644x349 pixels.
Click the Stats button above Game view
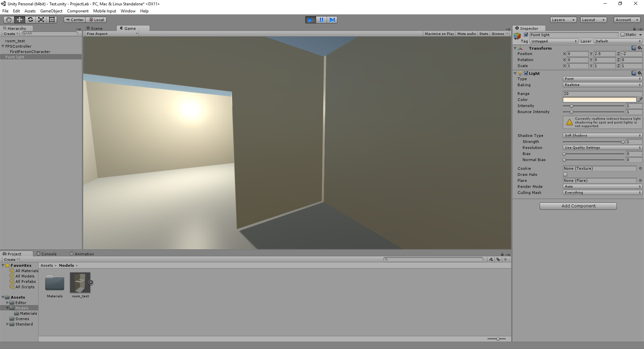pyautogui.click(x=484, y=34)
